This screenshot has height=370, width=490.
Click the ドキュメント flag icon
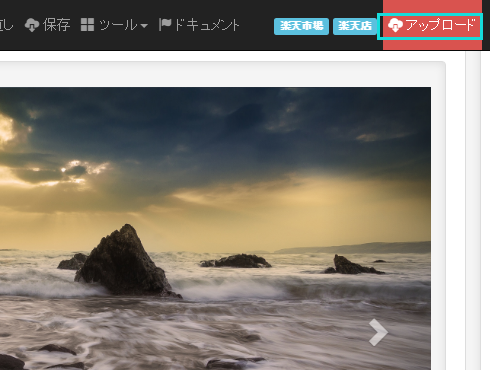pyautogui.click(x=165, y=25)
